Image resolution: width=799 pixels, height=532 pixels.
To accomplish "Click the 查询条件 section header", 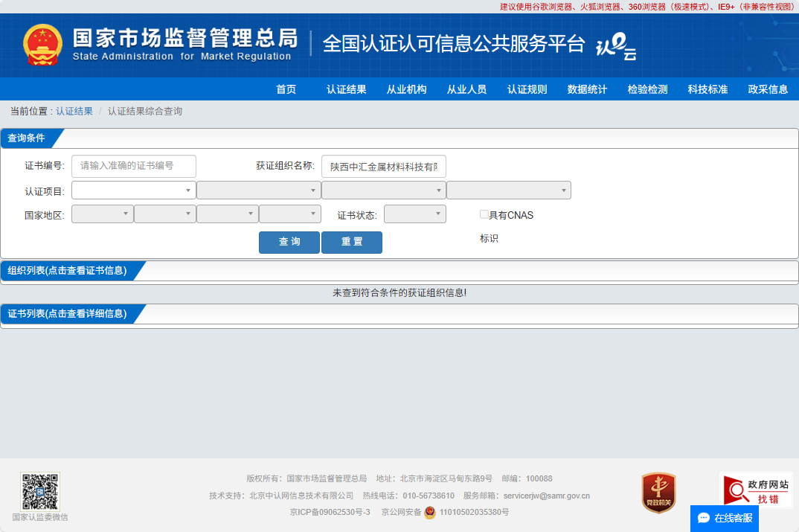I will pos(26,138).
